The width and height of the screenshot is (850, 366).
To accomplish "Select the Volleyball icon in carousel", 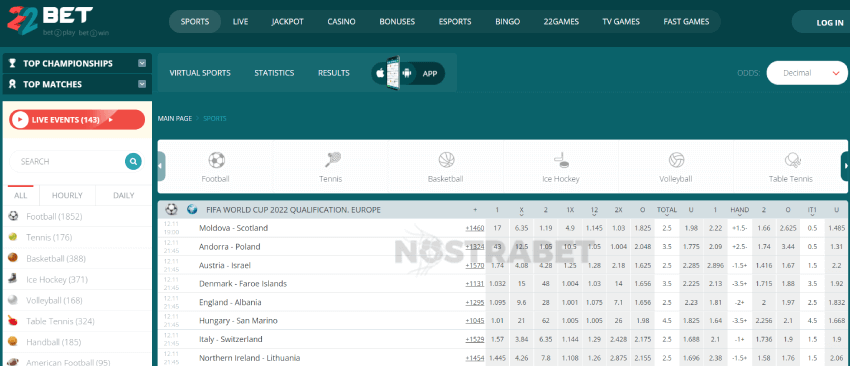I will (x=676, y=159).
